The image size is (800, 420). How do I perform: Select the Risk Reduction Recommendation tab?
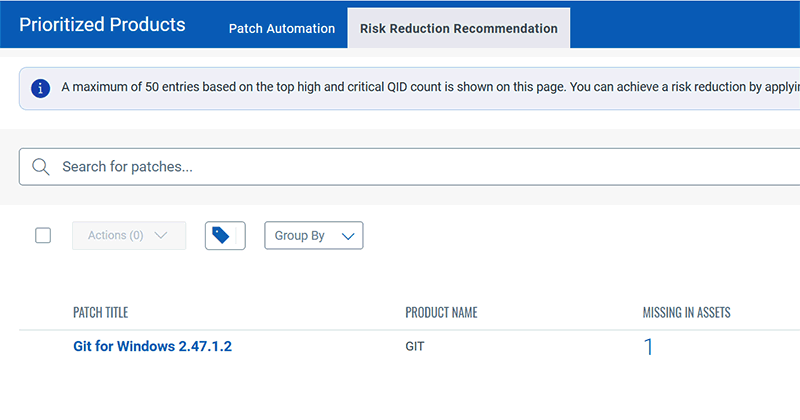tap(459, 28)
